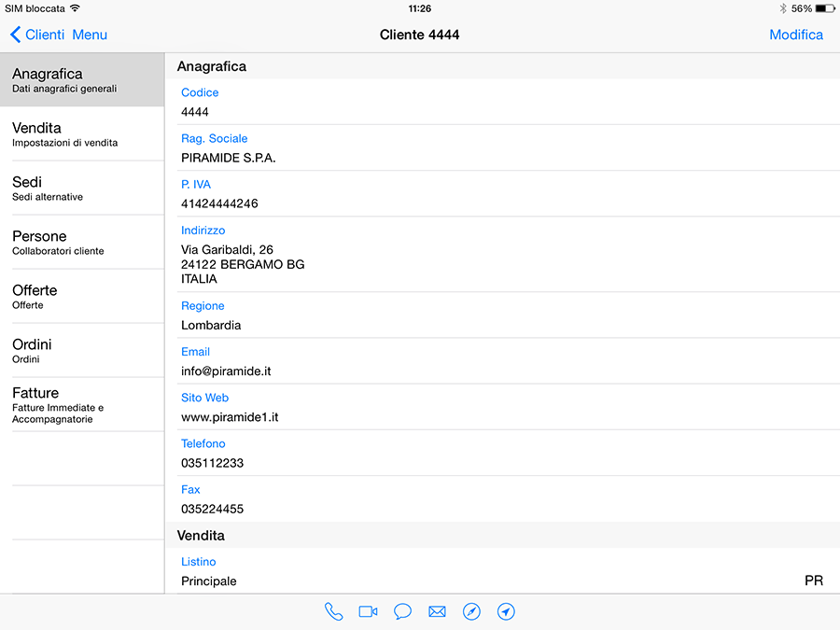Tap SIM bloccata status text
840x630 pixels.
[35, 8]
